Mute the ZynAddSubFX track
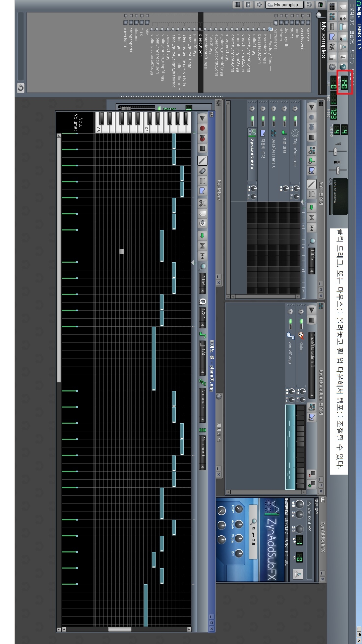This screenshot has height=644, width=362. point(252,118)
